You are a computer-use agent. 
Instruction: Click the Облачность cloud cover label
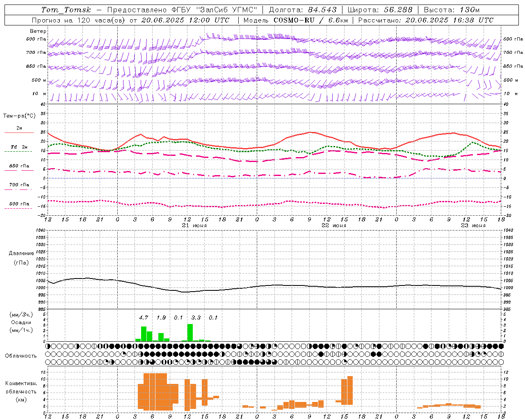pos(21,356)
